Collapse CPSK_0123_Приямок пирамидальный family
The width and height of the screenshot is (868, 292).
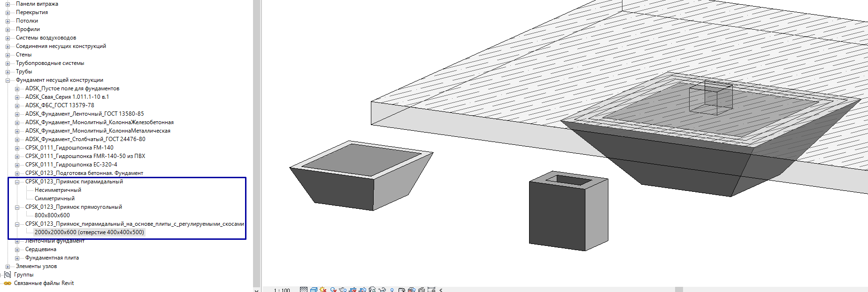click(x=17, y=182)
